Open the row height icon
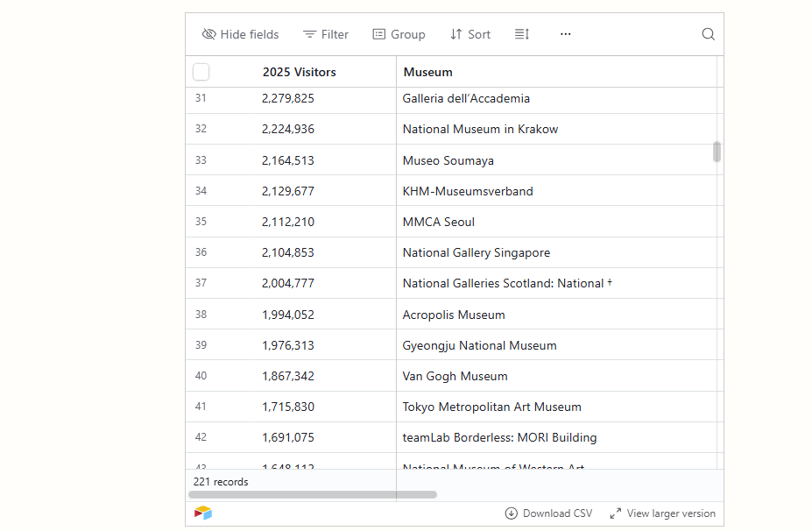The height and width of the screenshot is (531, 812). pyautogui.click(x=522, y=34)
